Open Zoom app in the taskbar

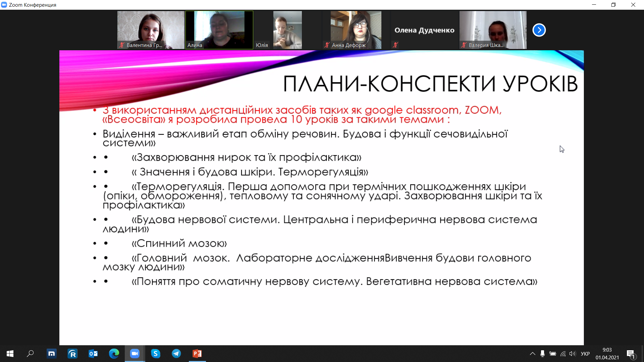point(135,354)
